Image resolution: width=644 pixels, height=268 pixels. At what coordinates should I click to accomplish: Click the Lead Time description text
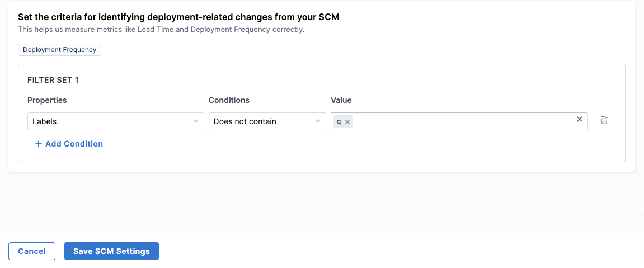tap(161, 29)
